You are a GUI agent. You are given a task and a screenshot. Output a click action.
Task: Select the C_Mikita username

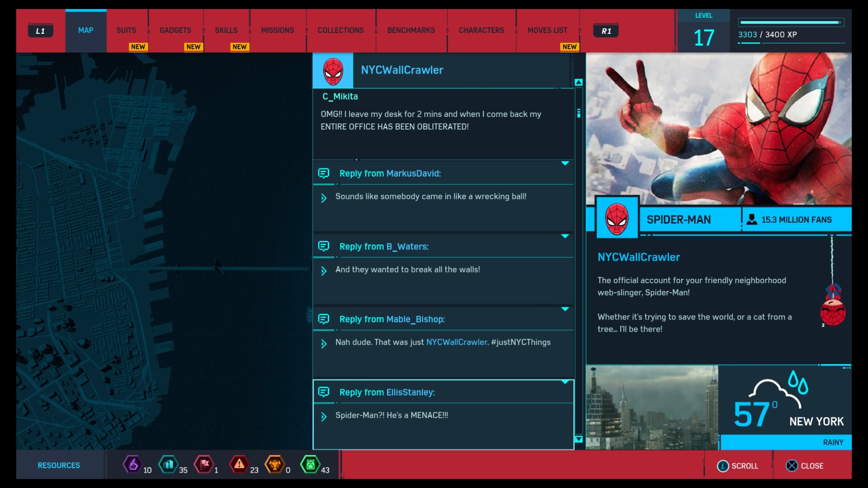pyautogui.click(x=340, y=96)
